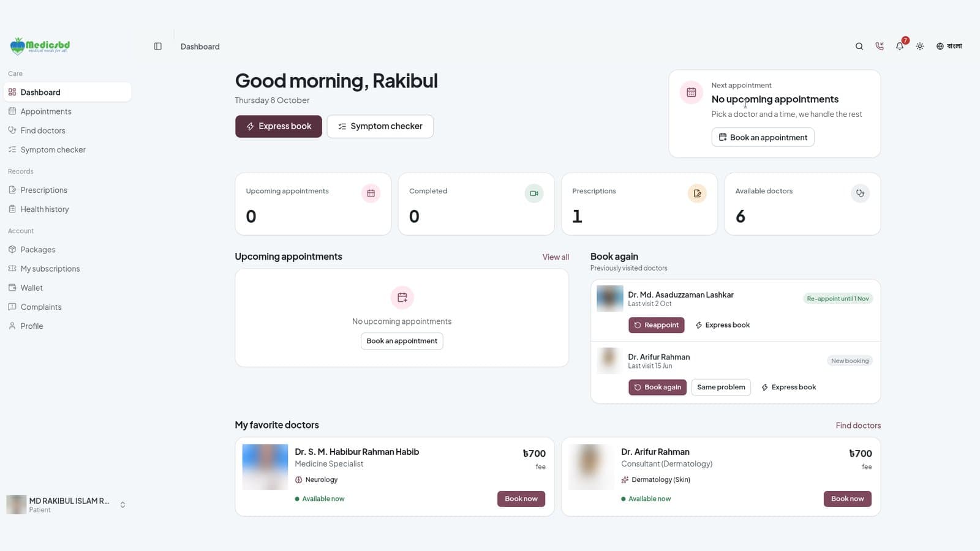Click Book an appointment in empty upcoming panel
Viewport: 980px width, 551px height.
click(x=402, y=341)
